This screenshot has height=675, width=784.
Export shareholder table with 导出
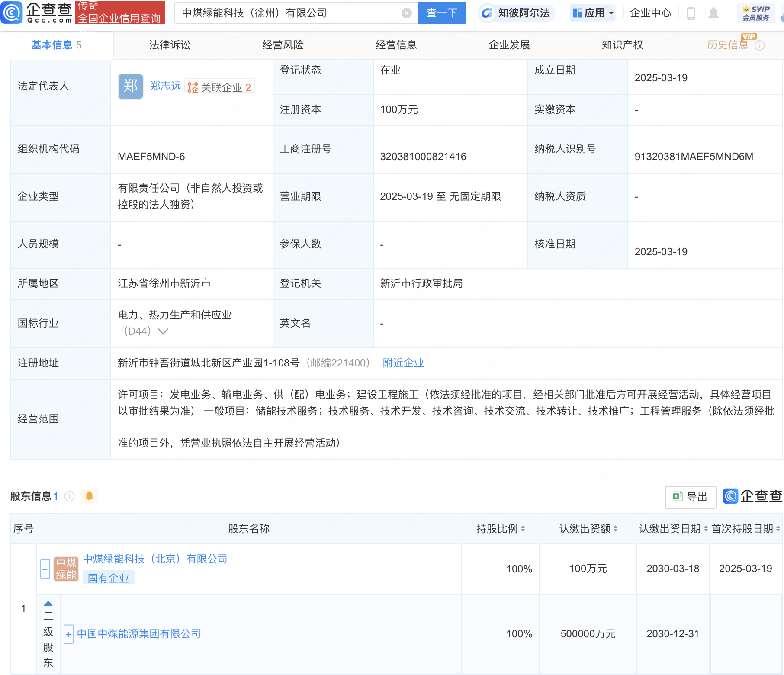point(690,497)
